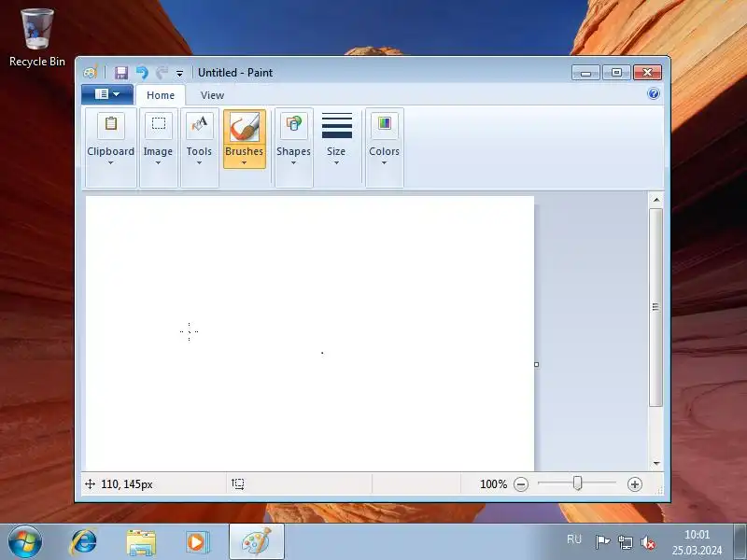The image size is (747, 560).
Task: Click the small black dot on canvas
Action: (322, 353)
